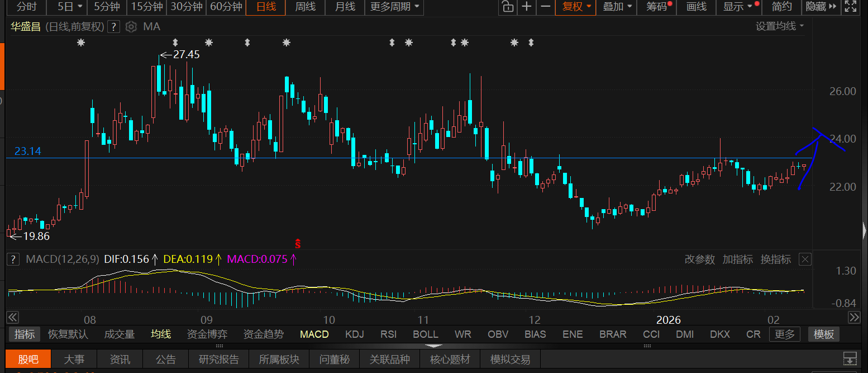Select the BIAS indicator
Viewport: 868px width, 373px height.
[x=536, y=334]
